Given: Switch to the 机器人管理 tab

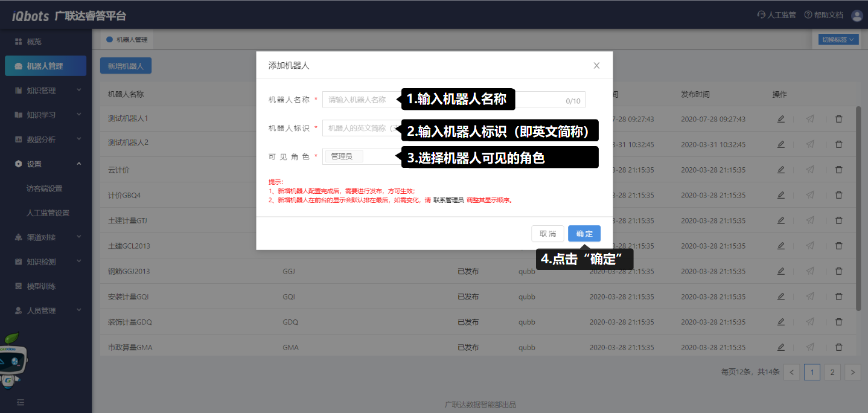Looking at the screenshot, I should [x=127, y=40].
